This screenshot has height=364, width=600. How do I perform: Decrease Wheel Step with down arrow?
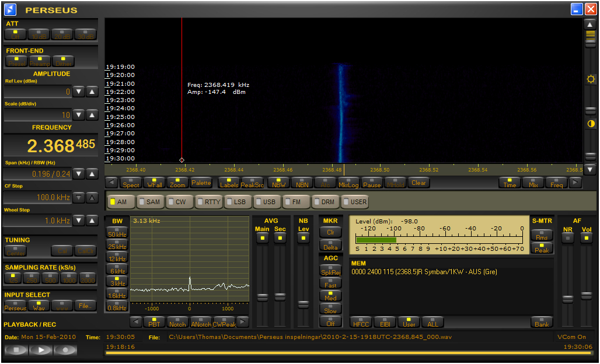pos(79,220)
